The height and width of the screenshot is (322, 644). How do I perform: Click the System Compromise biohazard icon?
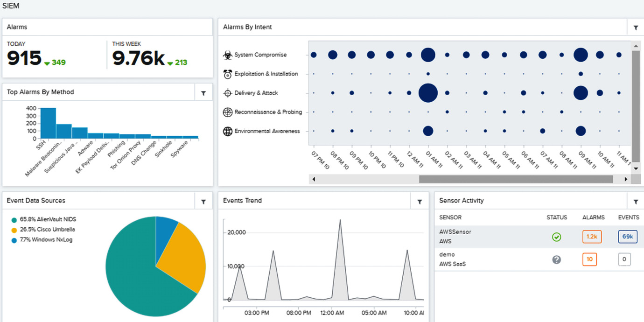(227, 55)
